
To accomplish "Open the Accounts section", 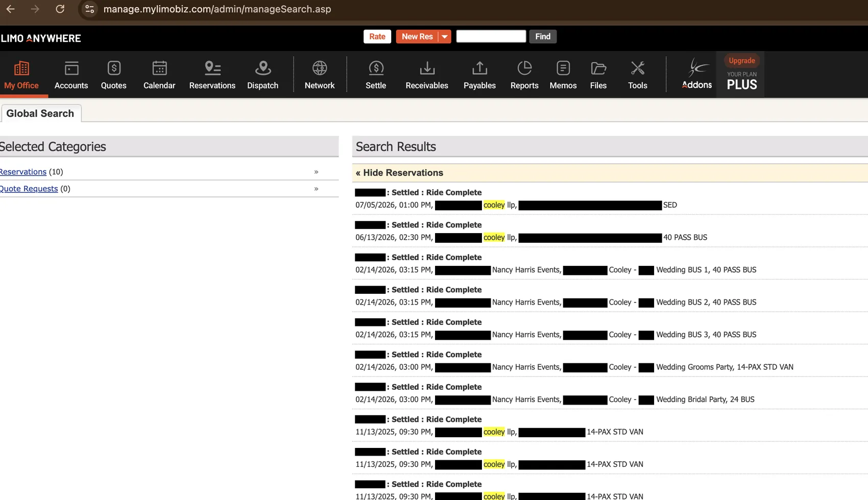I will coord(71,74).
